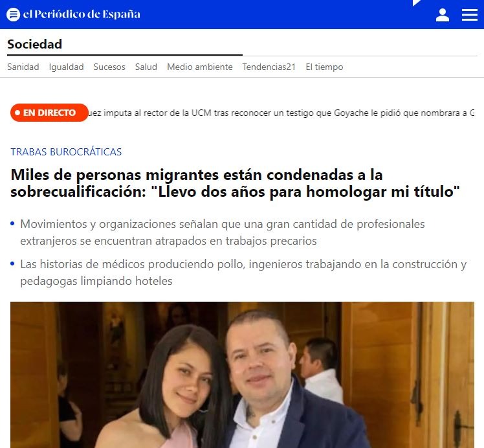Viewport: 484px width, 448px height.
Task: Click the EN DIRECTO live badge
Action: pyautogui.click(x=49, y=113)
